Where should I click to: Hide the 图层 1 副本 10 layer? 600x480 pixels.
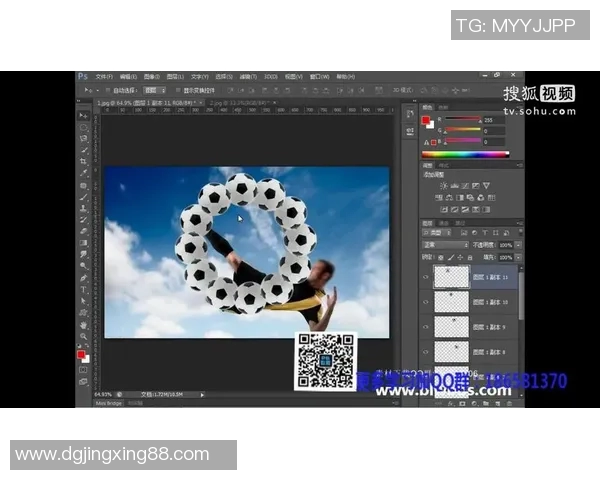[x=426, y=302]
